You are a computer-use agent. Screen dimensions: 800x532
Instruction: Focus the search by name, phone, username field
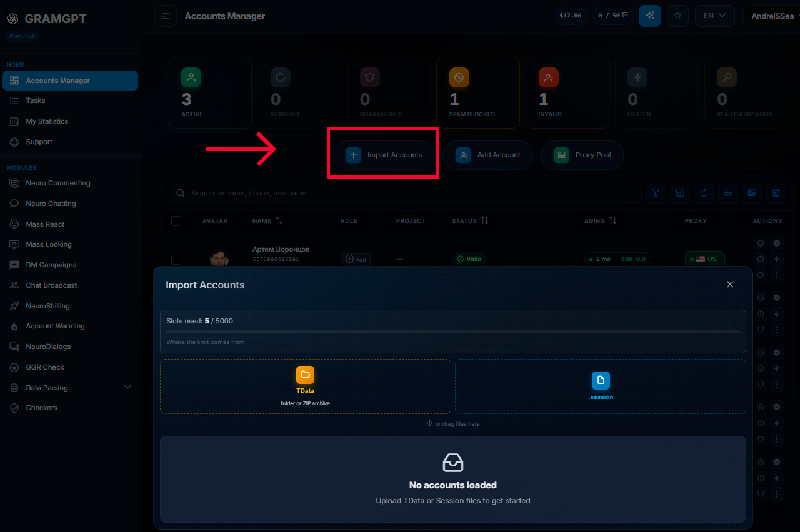(406, 193)
